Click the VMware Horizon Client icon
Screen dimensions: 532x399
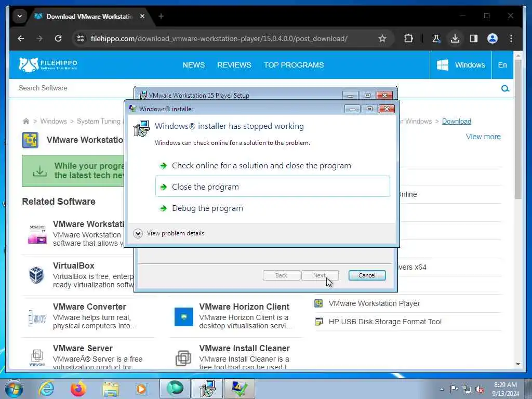click(x=184, y=316)
